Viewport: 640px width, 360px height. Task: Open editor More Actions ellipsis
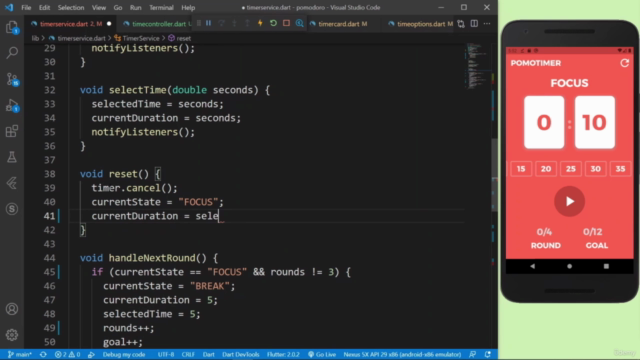click(487, 24)
